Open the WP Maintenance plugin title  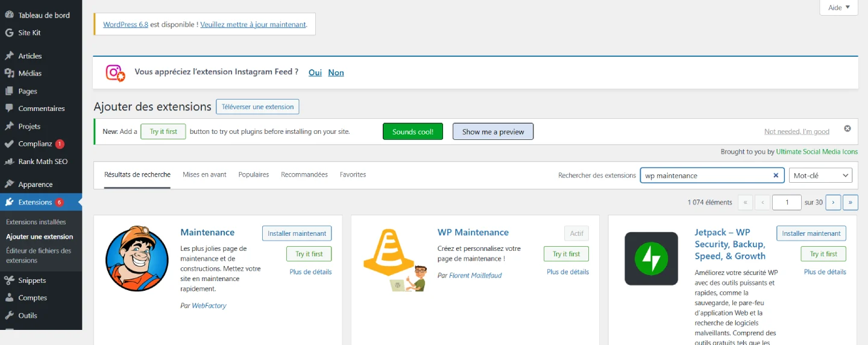coord(473,232)
